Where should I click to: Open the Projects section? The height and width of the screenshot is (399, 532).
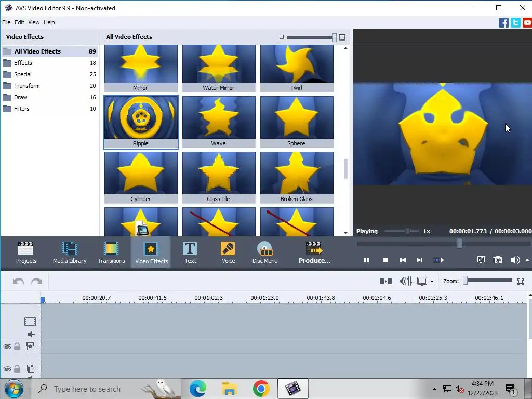pyautogui.click(x=26, y=252)
